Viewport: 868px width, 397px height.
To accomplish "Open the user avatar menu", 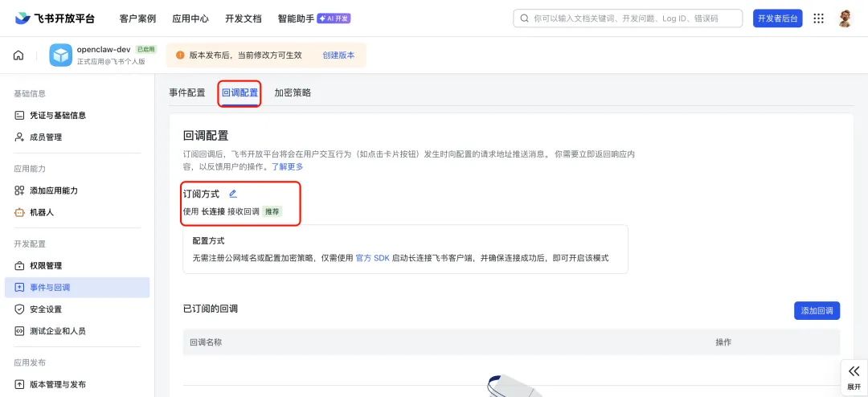I will 844,18.
